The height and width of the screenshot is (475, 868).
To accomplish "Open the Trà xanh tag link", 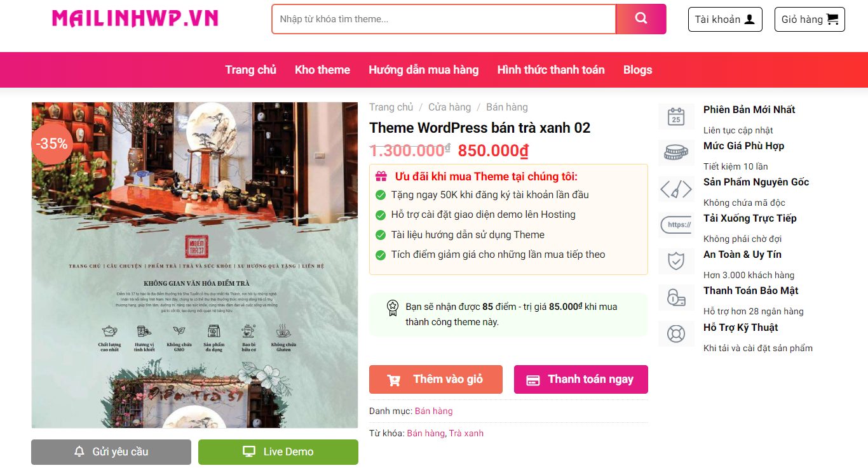I will coord(466,433).
